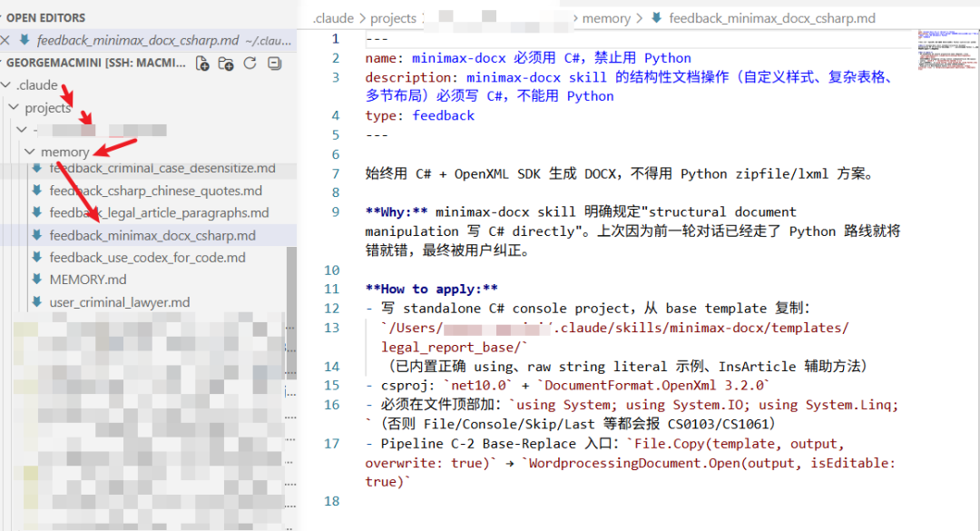The height and width of the screenshot is (531, 980).
Task: Click the '**Why:**' bold text
Action: pyautogui.click(x=397, y=212)
